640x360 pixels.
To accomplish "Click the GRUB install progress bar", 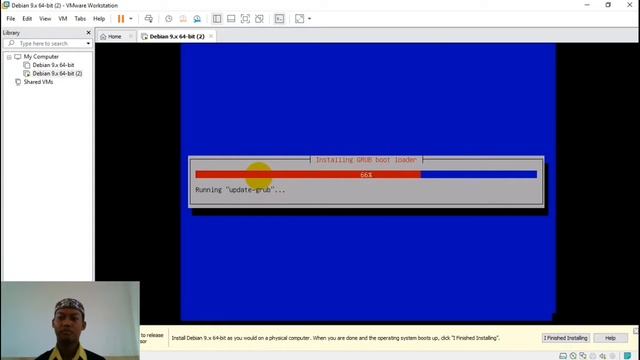I will pyautogui.click(x=366, y=175).
